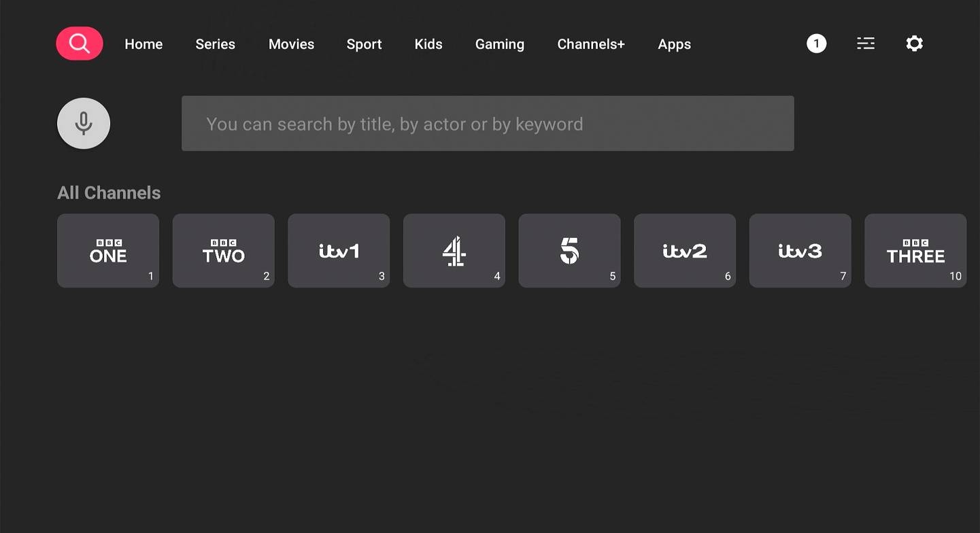This screenshot has width=980, height=533.
Task: Select the BBC One channel tile
Action: tap(108, 251)
